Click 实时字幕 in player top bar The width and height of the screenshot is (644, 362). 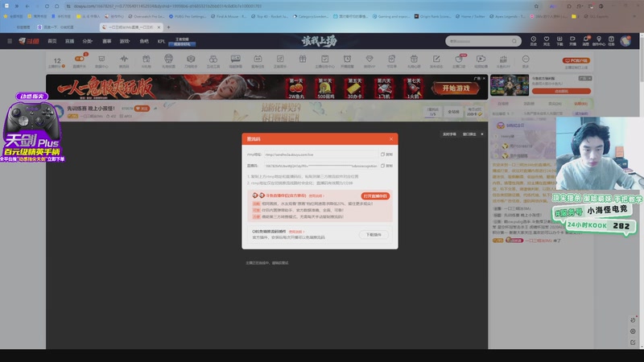tap(449, 134)
